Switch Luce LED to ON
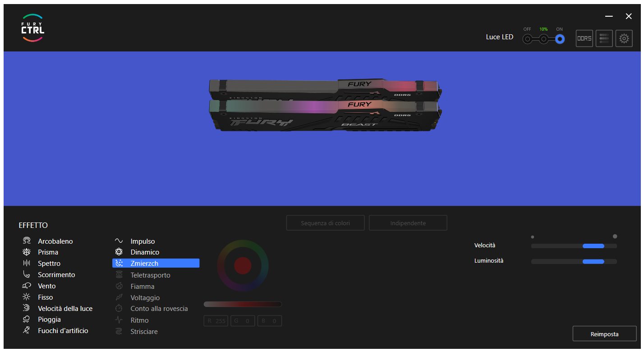This screenshot has height=352, width=644. point(560,39)
